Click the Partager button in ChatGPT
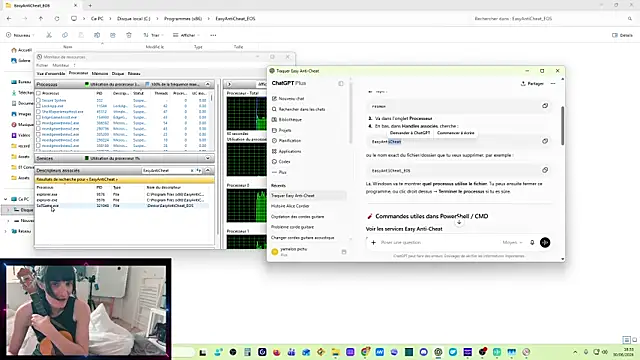Screen dimensions: 640x360 pyautogui.click(x=532, y=84)
